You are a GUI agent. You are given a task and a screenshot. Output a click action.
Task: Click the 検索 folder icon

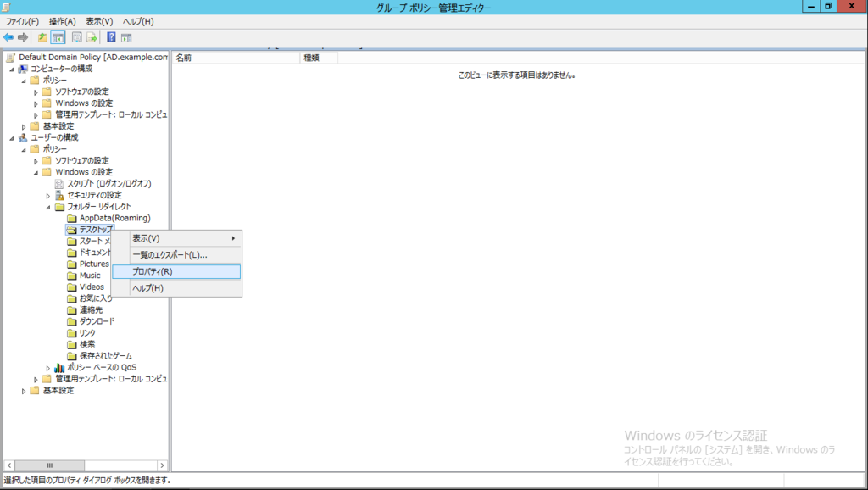tap(71, 344)
